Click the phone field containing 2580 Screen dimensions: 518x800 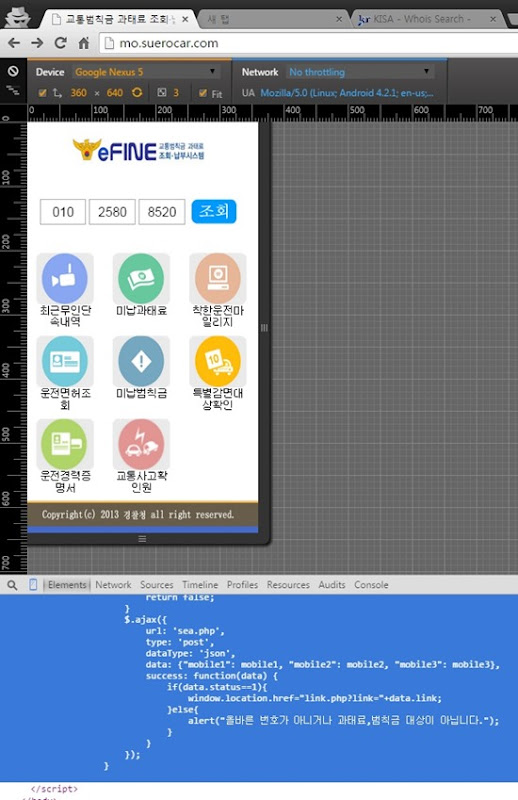[x=112, y=212]
